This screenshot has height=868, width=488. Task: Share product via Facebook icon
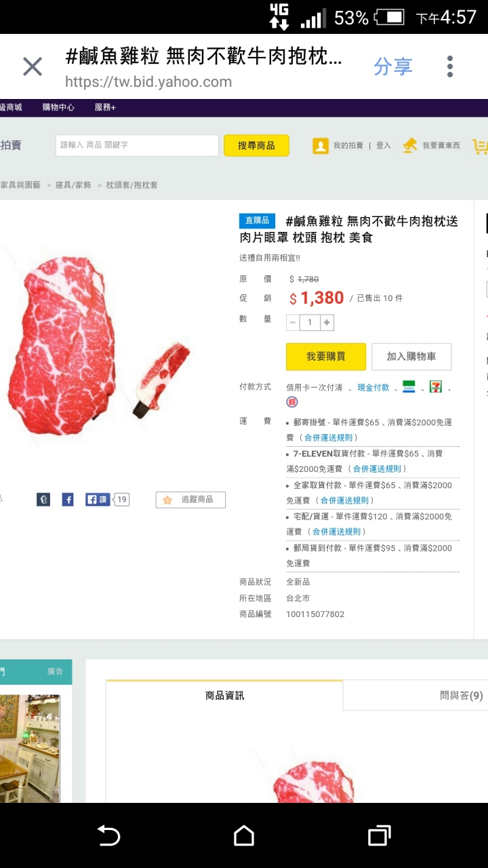tap(68, 500)
